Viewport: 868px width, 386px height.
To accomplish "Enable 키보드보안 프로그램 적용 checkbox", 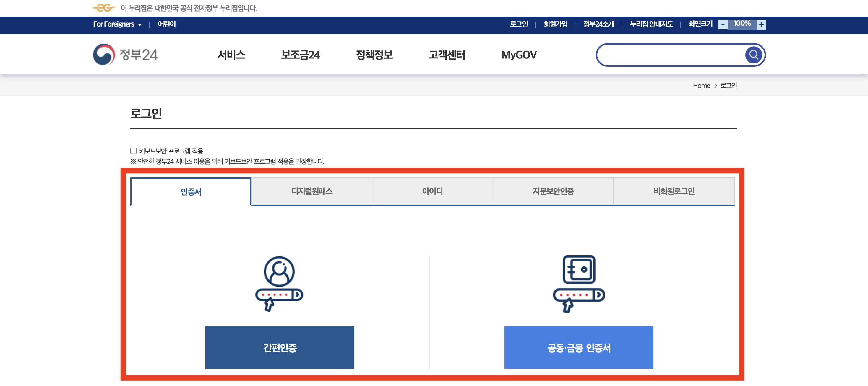I will point(133,151).
